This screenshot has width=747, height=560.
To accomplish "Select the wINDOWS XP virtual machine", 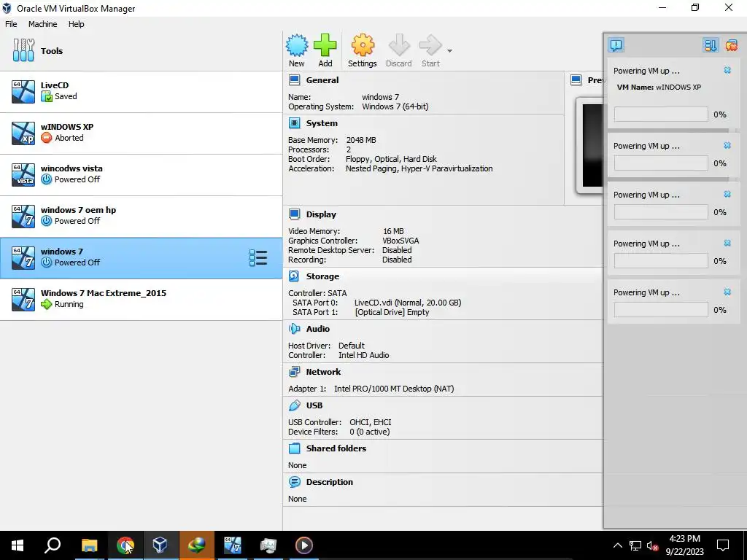I will [x=141, y=133].
